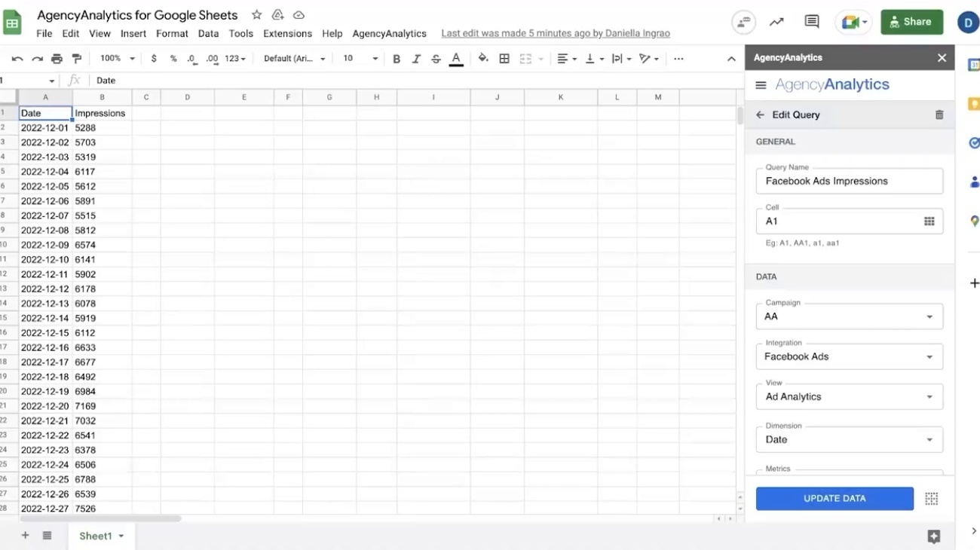Select the paint format tool
Image resolution: width=980 pixels, height=550 pixels.
(x=76, y=59)
